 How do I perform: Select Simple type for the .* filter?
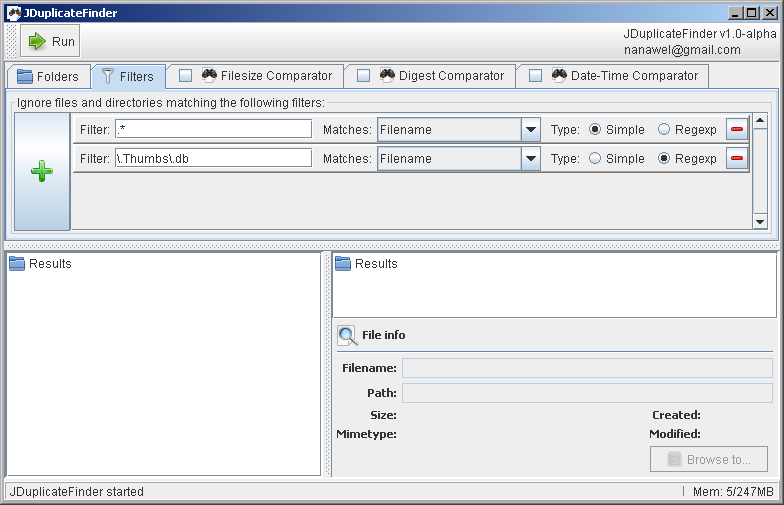click(594, 130)
